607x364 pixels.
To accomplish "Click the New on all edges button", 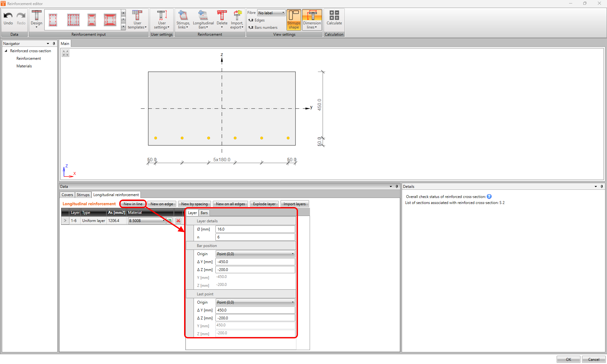I will pyautogui.click(x=230, y=204).
